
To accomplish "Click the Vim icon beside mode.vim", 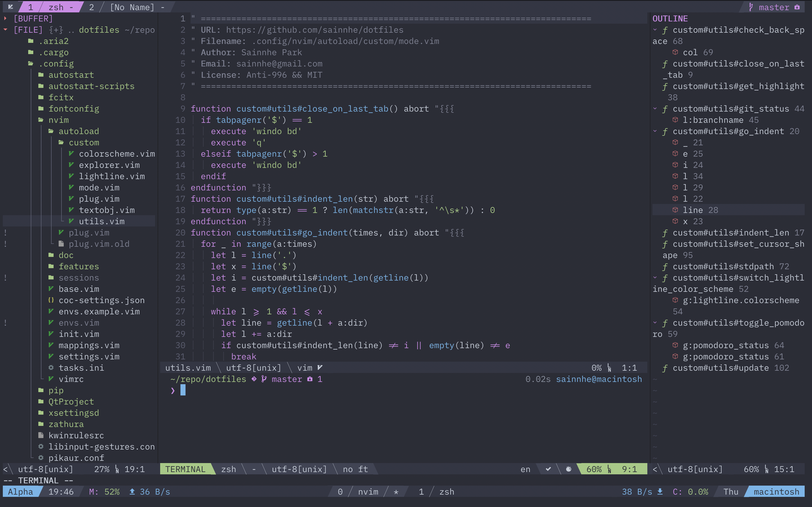I will [x=71, y=187].
